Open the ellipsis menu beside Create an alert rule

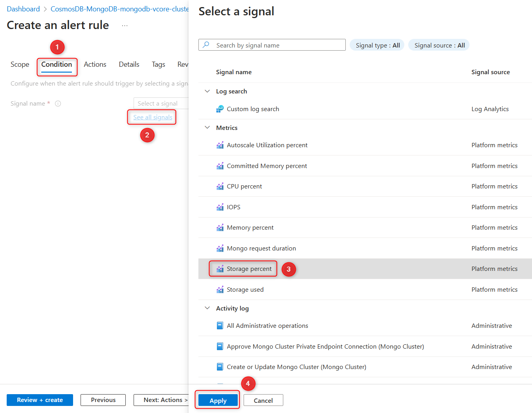[124, 25]
